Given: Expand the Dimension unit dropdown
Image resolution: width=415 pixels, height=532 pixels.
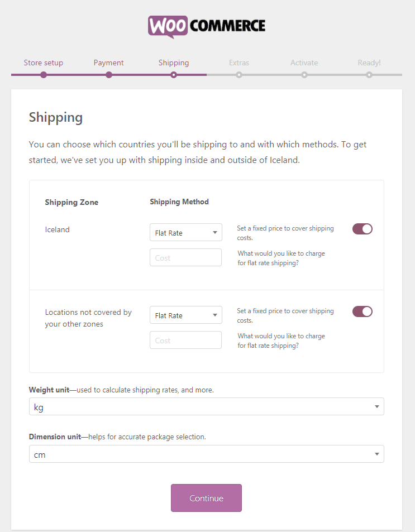Looking at the screenshot, I should (x=206, y=454).
